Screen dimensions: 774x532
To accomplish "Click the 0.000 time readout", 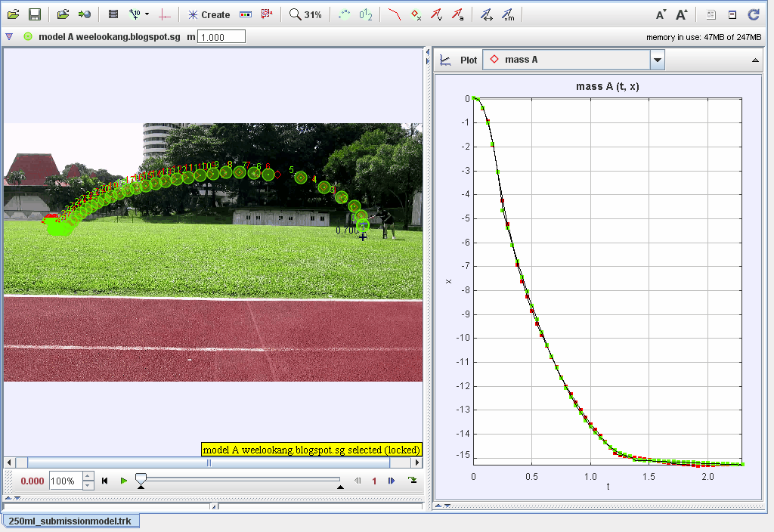I will pyautogui.click(x=32, y=481).
